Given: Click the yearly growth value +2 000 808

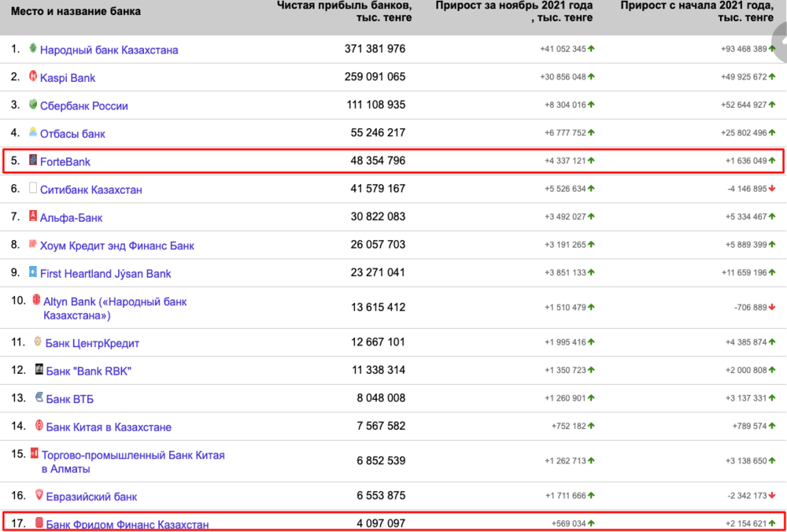Looking at the screenshot, I should tap(746, 371).
